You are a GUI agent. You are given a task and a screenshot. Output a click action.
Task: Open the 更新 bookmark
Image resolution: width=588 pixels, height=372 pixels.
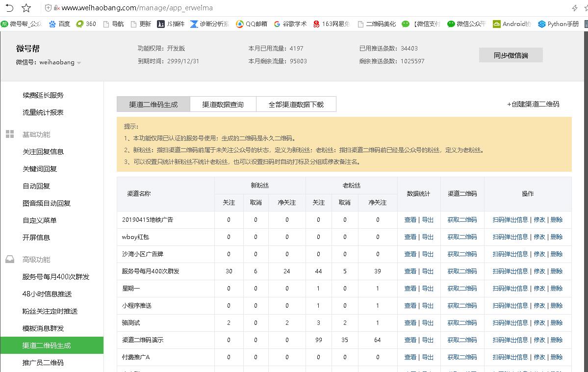pos(141,24)
